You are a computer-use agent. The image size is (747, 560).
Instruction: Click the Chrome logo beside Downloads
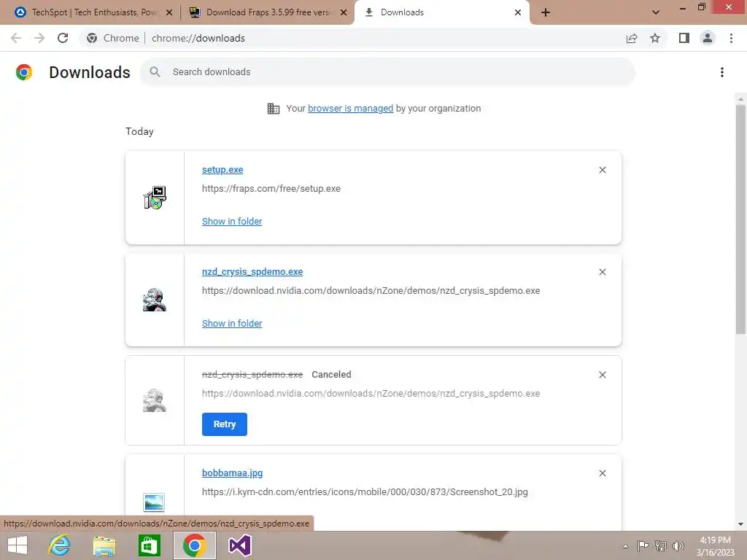24,72
